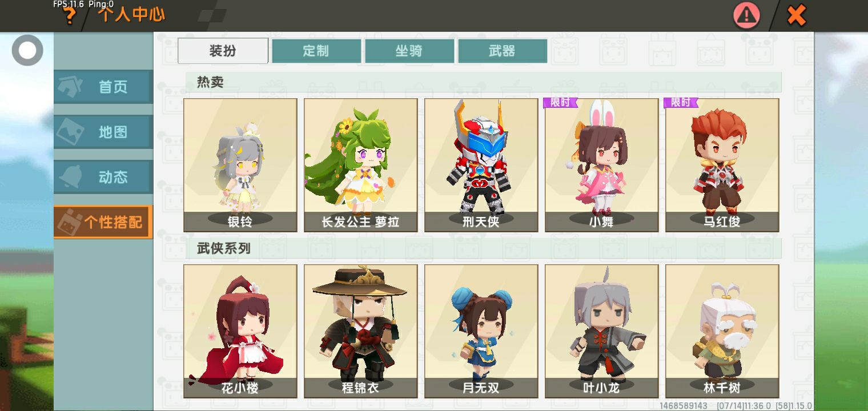Open the 首页 home sidebar item
The height and width of the screenshot is (411, 868).
coord(103,87)
